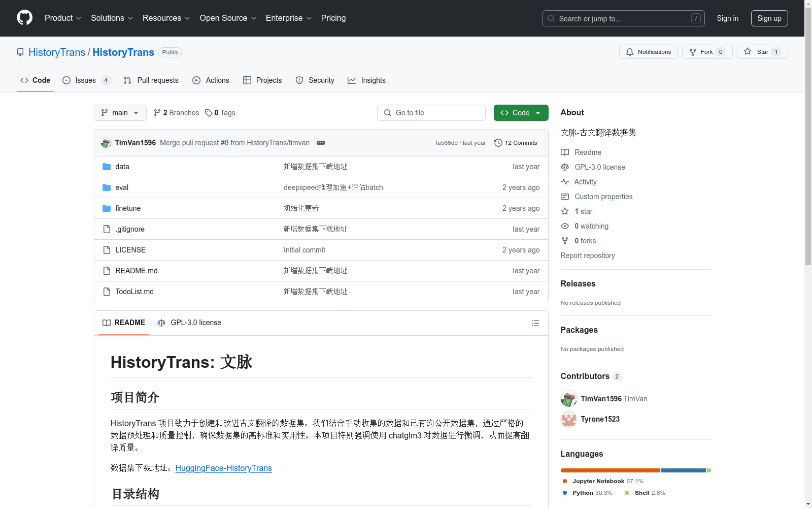
Task: Open pull request #8 link
Action: point(225,143)
